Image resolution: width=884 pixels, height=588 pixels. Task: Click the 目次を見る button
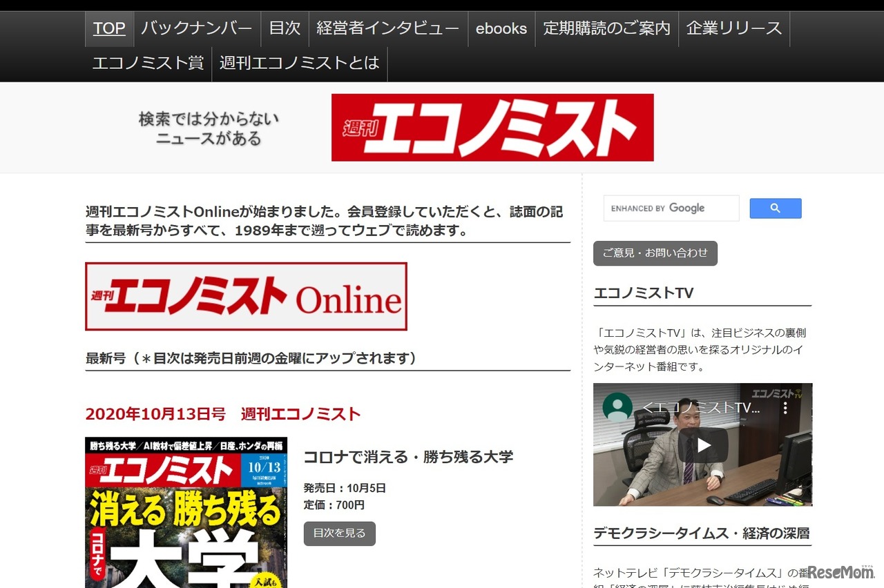(340, 533)
